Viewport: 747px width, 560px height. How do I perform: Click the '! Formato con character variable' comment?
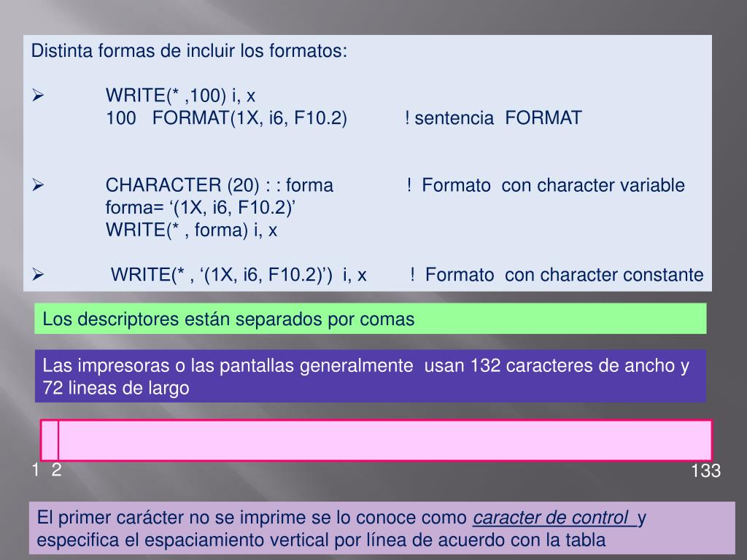tap(546, 184)
